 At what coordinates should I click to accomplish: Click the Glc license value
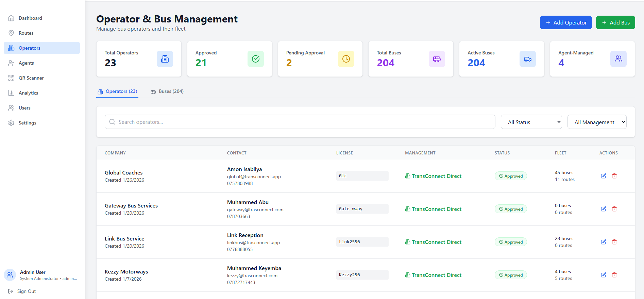(362, 176)
